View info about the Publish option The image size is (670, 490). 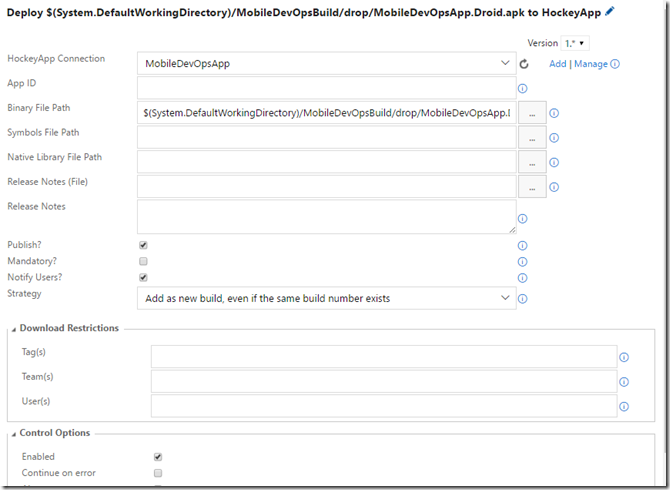pos(522,245)
